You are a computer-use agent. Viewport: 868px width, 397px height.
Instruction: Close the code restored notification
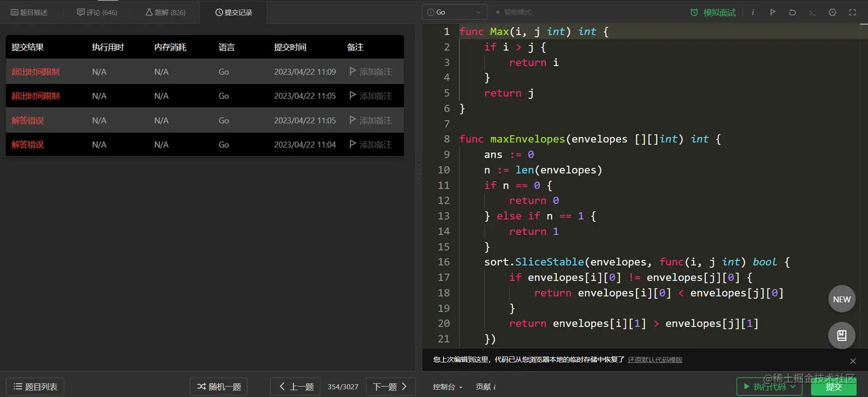pyautogui.click(x=853, y=361)
